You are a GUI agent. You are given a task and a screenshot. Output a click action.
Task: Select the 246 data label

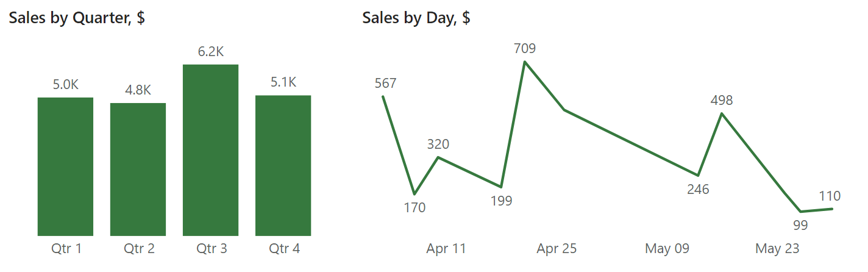click(x=698, y=190)
